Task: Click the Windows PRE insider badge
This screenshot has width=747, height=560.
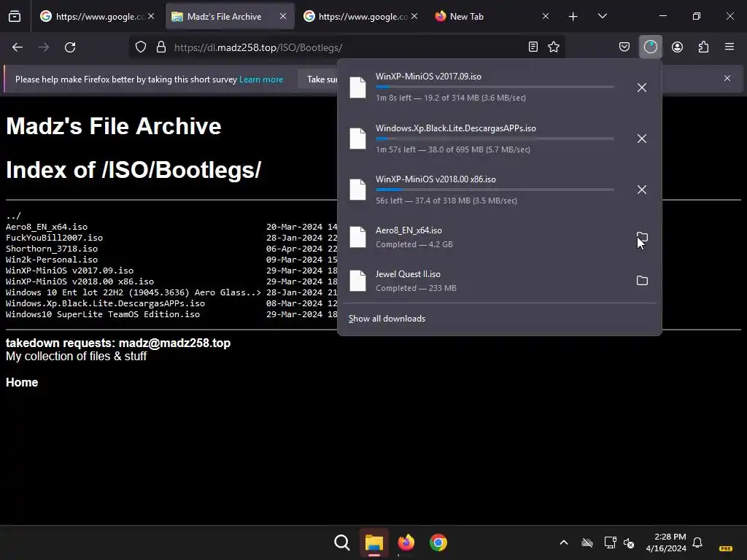Action: coord(726,548)
